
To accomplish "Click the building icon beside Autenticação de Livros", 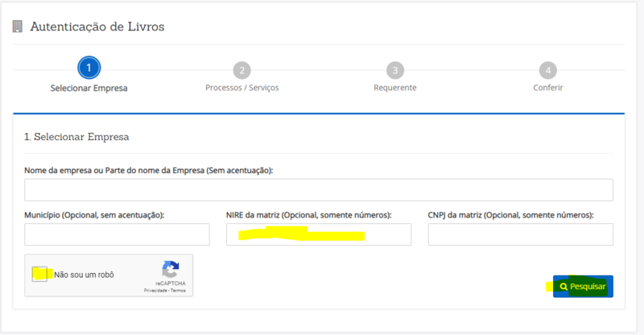I will click(17, 27).
